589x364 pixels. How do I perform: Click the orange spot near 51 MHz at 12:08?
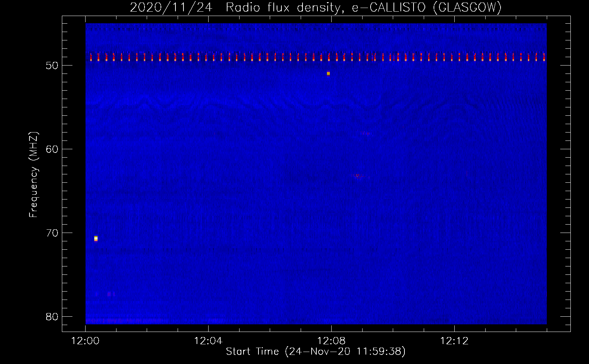click(328, 73)
